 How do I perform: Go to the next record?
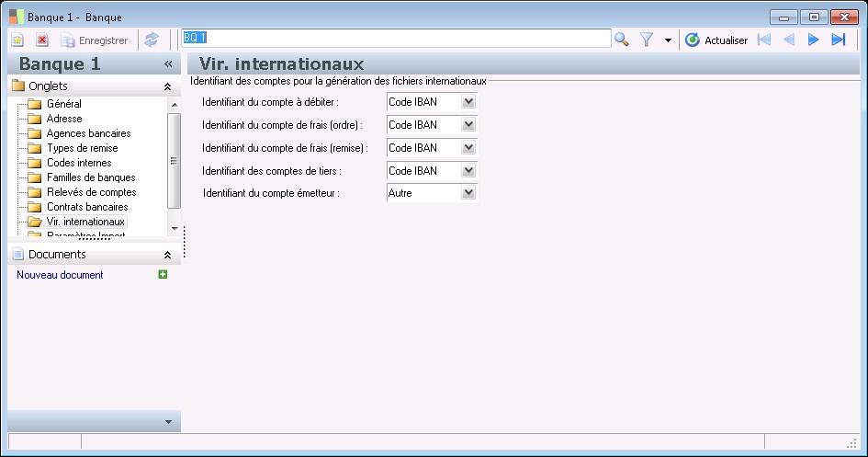(x=813, y=40)
